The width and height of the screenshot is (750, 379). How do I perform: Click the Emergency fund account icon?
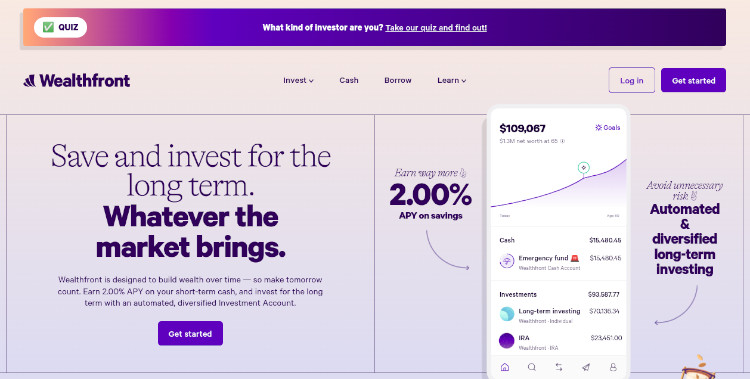(x=507, y=261)
